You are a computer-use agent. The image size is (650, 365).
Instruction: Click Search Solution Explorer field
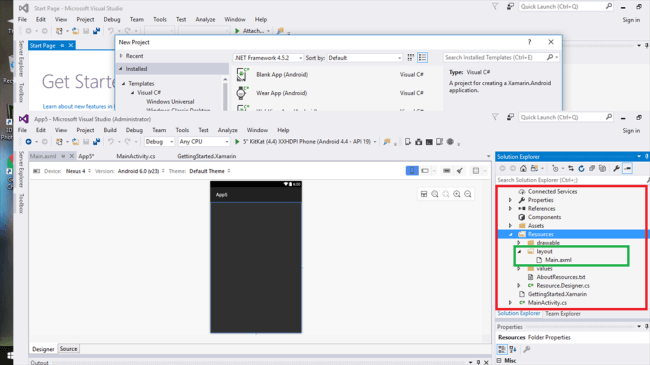click(x=571, y=180)
